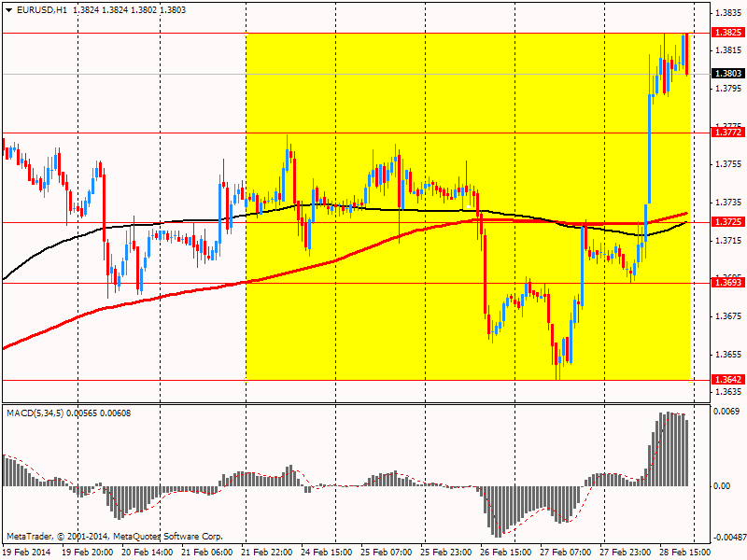This screenshot has height=560, width=747.
Task: Click the MetaTrader MetaQuotes copyright text
Action: pos(114,537)
